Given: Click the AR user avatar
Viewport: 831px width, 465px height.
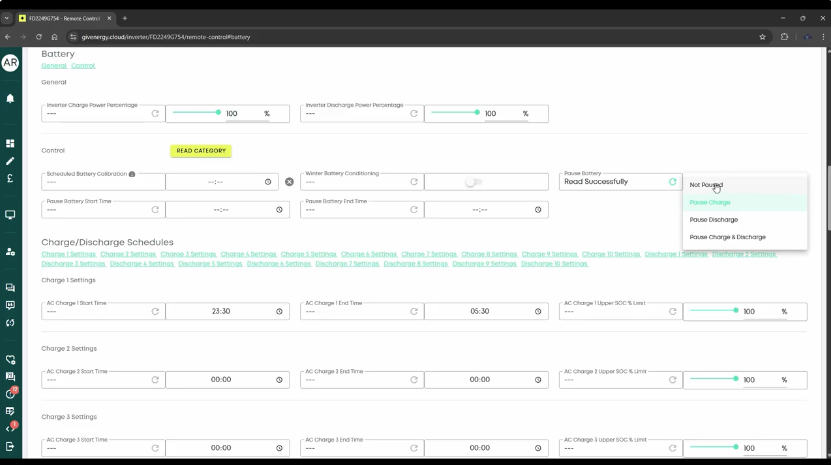Looking at the screenshot, I should [x=10, y=63].
